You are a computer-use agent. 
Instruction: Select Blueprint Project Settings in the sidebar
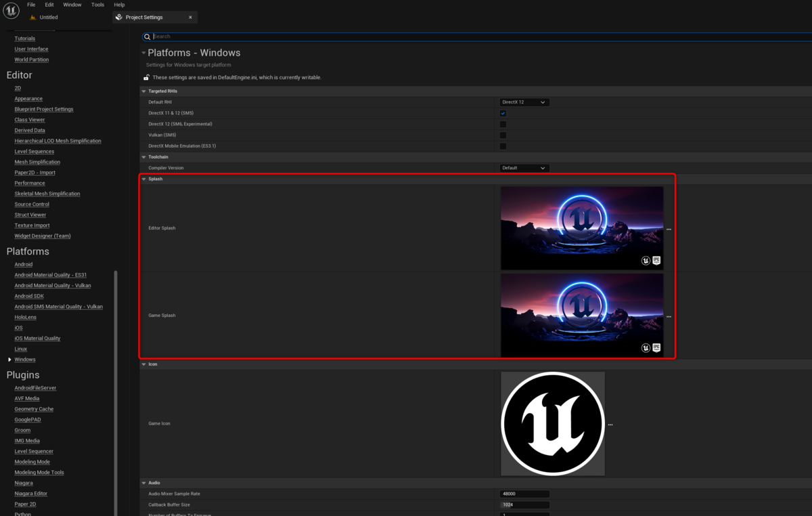coord(43,109)
